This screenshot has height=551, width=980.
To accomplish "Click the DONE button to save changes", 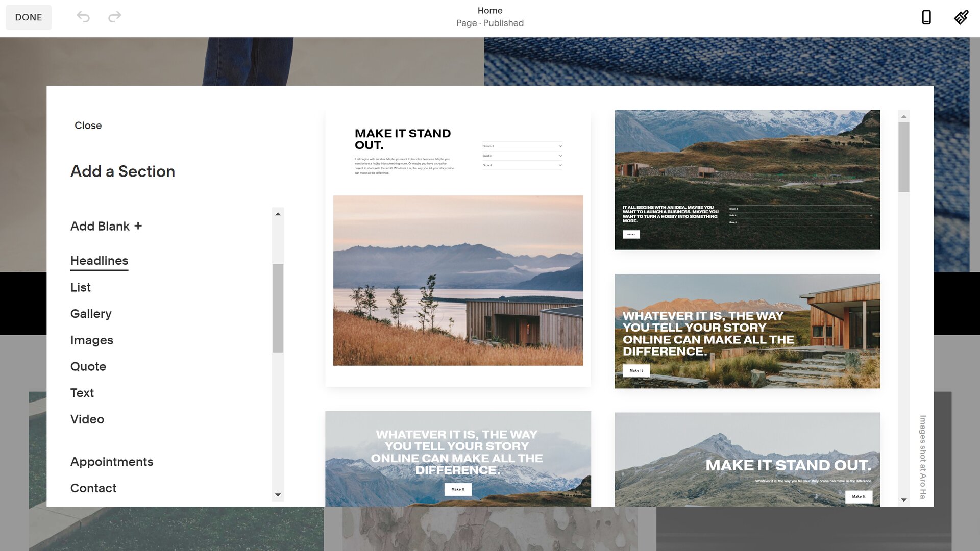I will point(28,17).
